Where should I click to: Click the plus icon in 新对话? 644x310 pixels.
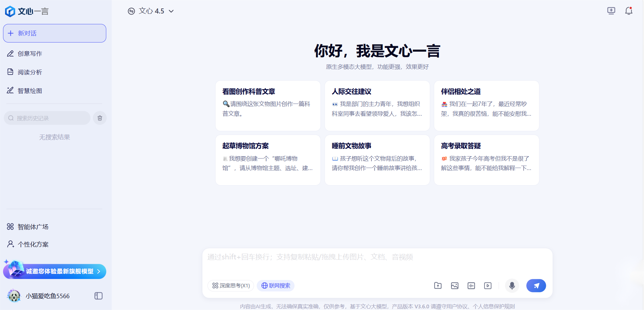coord(11,33)
